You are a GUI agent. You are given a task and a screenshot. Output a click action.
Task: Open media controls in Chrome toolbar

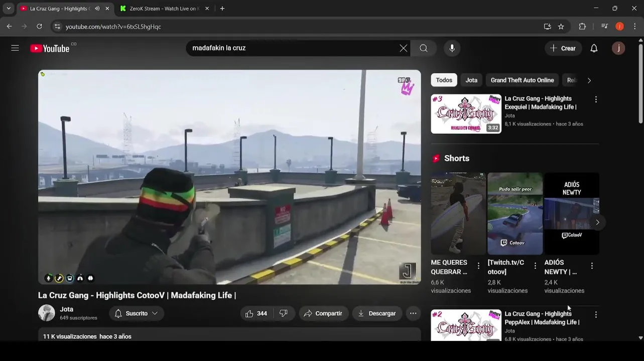(x=604, y=27)
